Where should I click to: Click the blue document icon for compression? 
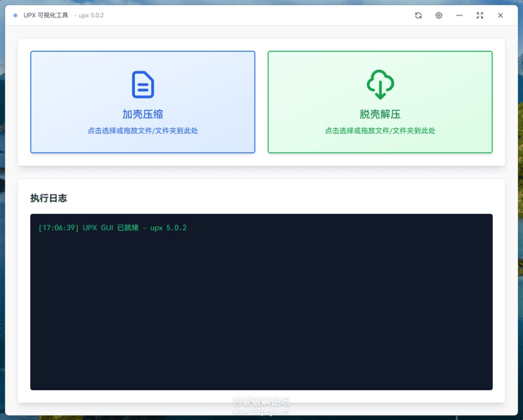click(x=143, y=85)
